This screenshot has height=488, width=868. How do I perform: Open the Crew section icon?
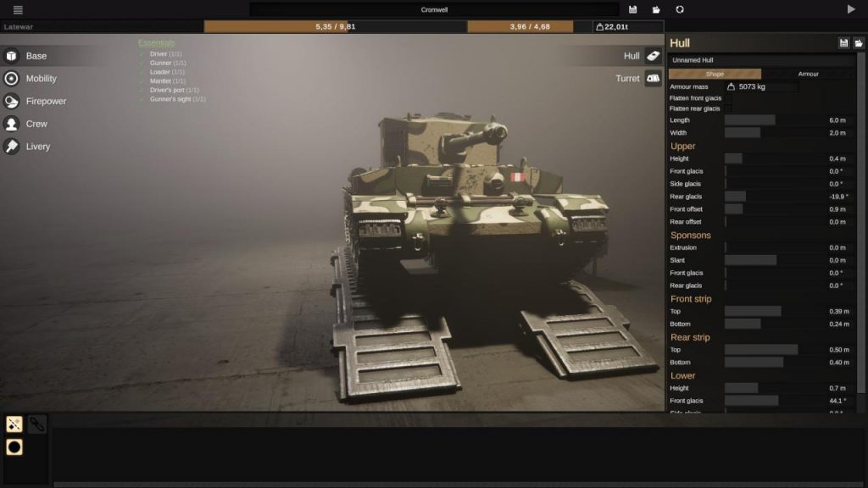10,123
